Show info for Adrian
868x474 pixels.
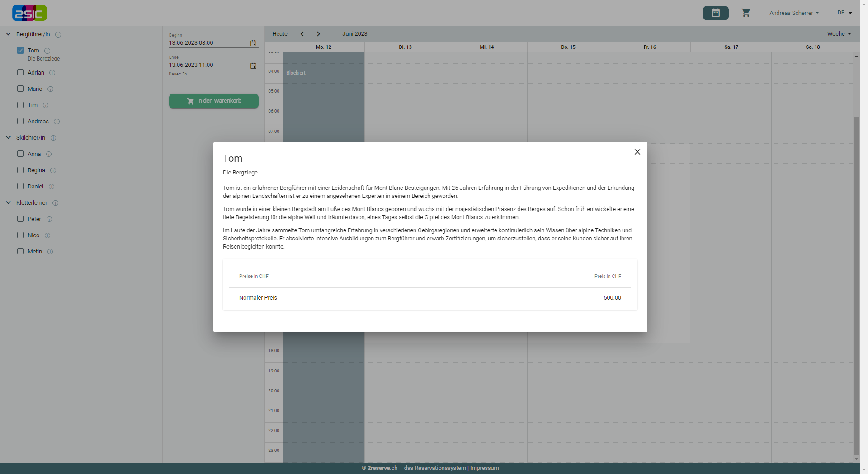coord(52,73)
